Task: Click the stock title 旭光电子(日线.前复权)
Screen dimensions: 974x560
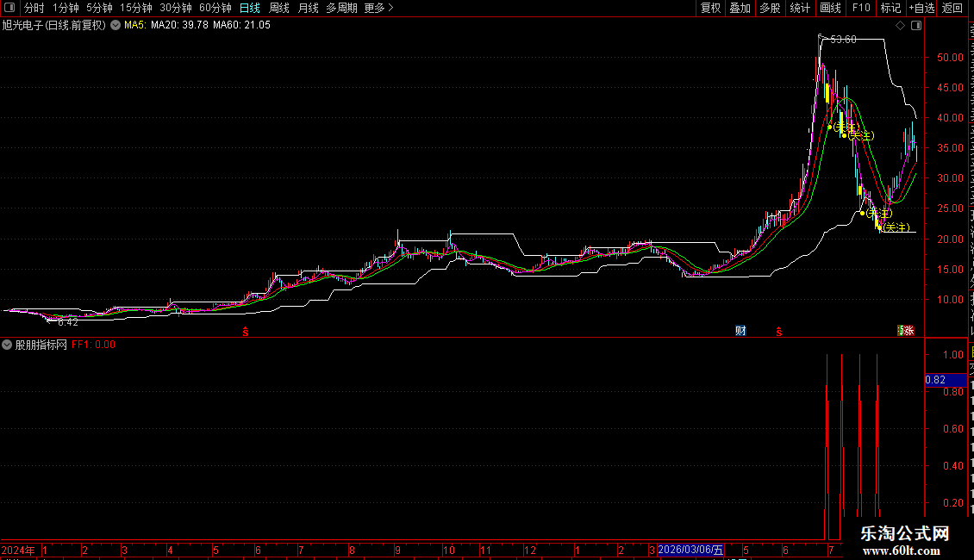Action: (54, 25)
